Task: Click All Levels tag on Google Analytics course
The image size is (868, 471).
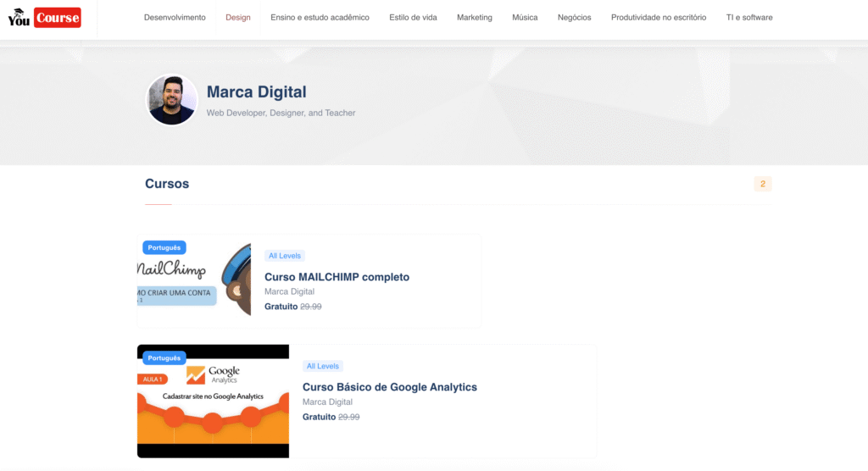Action: pyautogui.click(x=323, y=366)
